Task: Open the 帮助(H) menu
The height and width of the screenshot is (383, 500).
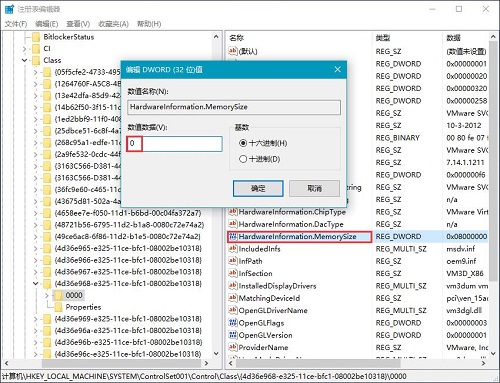Action: click(149, 24)
